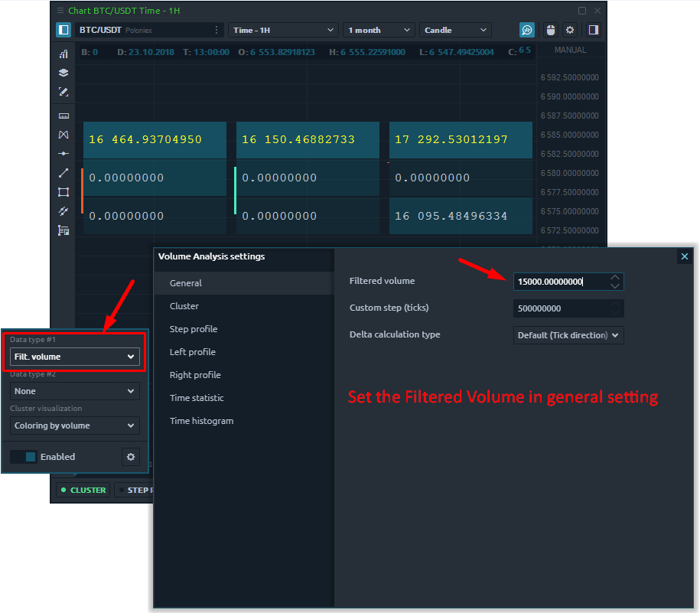Click the Filtered volume stepper arrows

point(615,282)
